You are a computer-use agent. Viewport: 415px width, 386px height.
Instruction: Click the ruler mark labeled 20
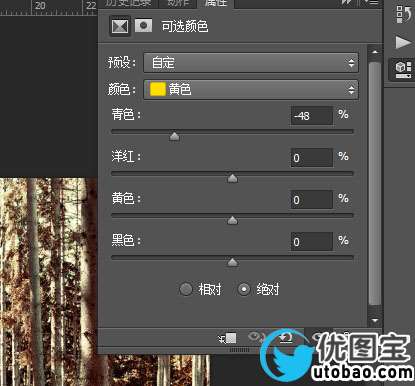[x=40, y=5]
